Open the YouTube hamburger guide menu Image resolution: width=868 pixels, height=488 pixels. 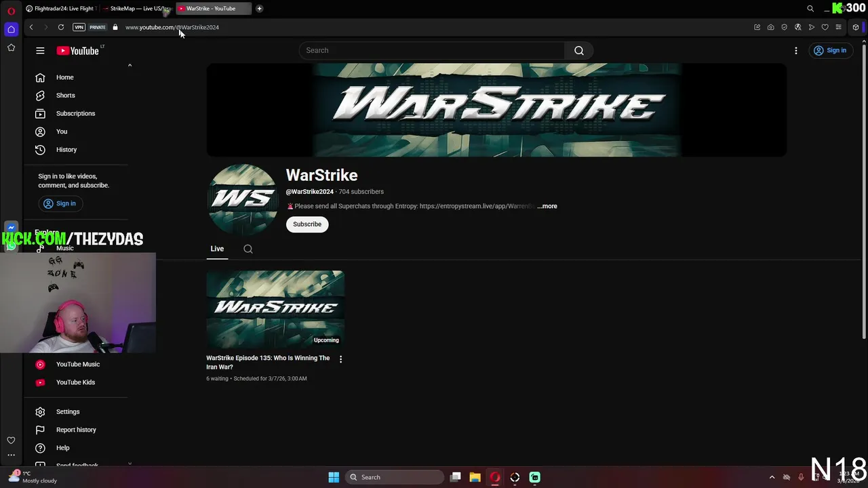(x=40, y=50)
